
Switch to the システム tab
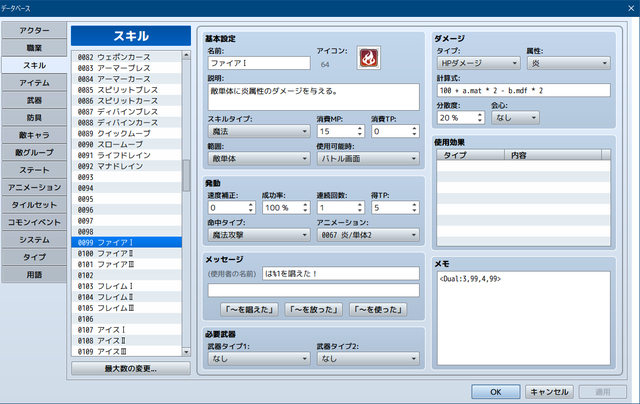pyautogui.click(x=34, y=240)
